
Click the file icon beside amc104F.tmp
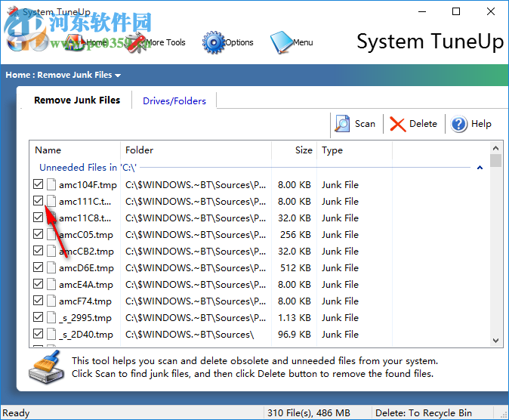coord(51,184)
